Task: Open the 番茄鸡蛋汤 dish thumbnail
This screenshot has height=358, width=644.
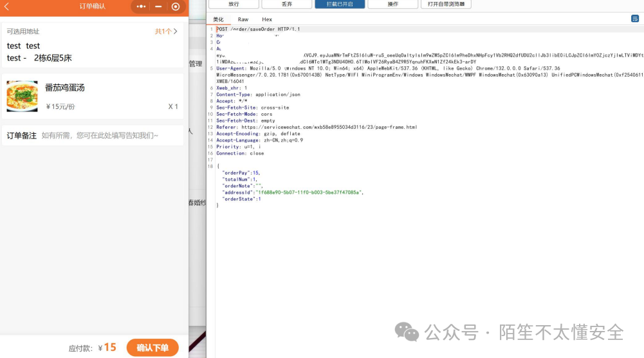Action: coord(22,96)
